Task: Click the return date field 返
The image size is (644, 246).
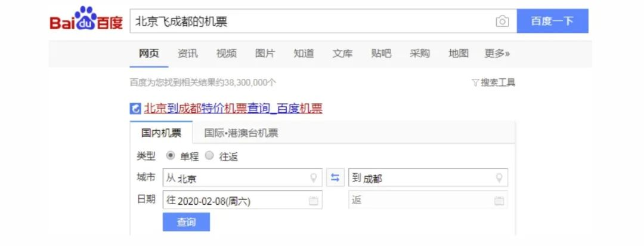Action: click(x=428, y=200)
